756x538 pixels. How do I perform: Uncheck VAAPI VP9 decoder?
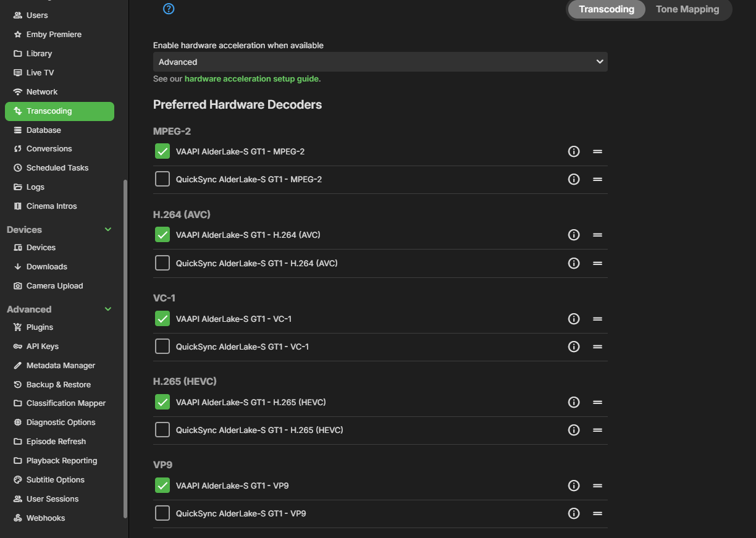pos(162,485)
